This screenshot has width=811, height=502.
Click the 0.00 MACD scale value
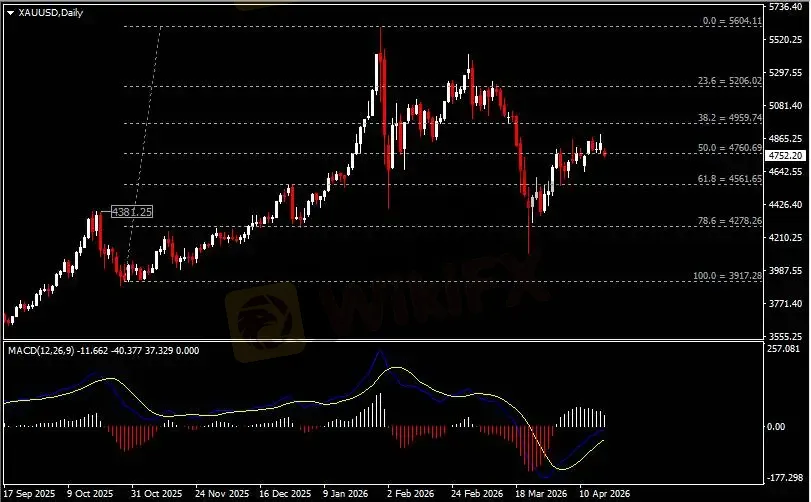(776, 427)
